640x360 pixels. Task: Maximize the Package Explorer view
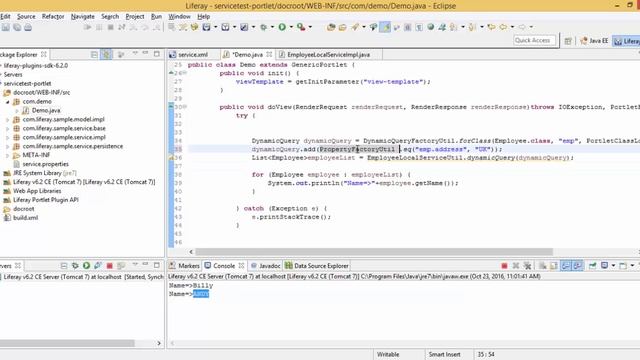tap(157, 54)
